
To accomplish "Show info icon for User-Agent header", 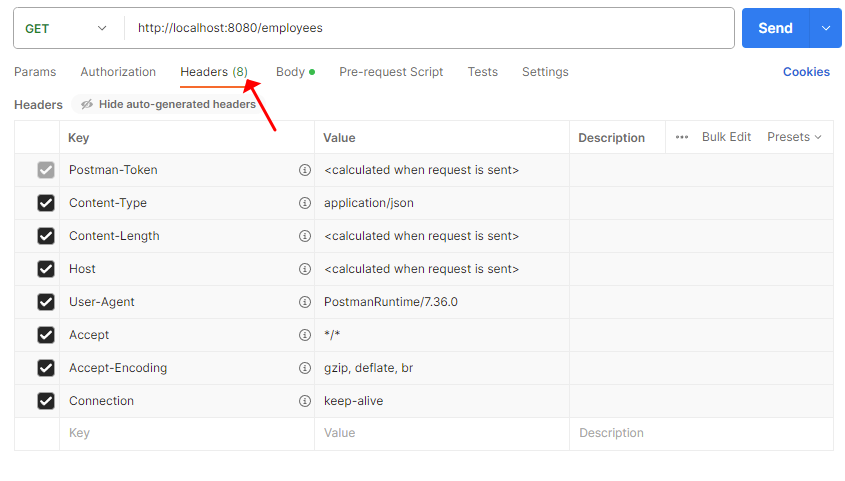I will tap(304, 302).
